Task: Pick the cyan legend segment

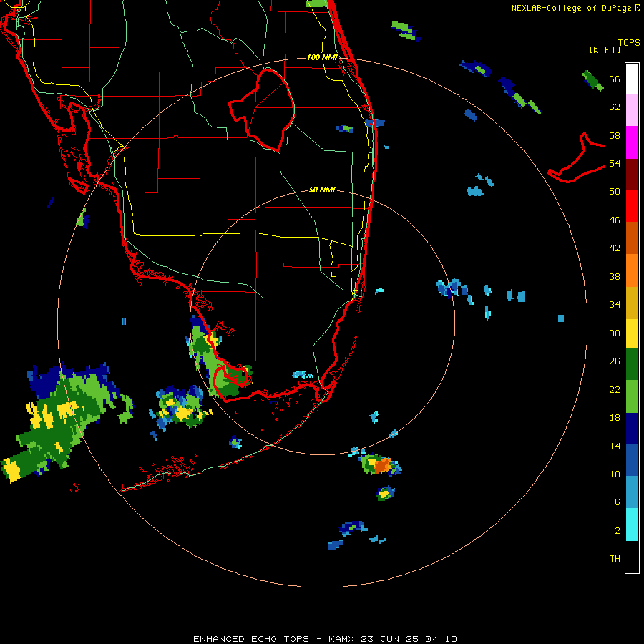Action: (x=632, y=525)
